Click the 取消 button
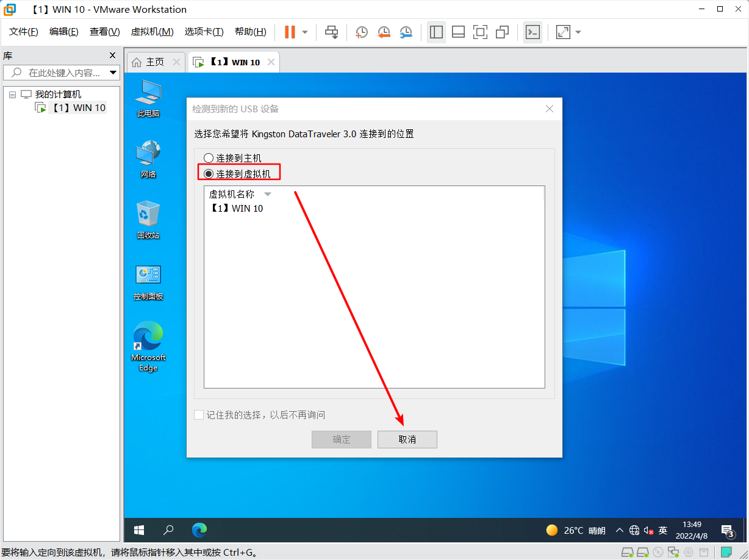749x560 pixels. tap(407, 439)
